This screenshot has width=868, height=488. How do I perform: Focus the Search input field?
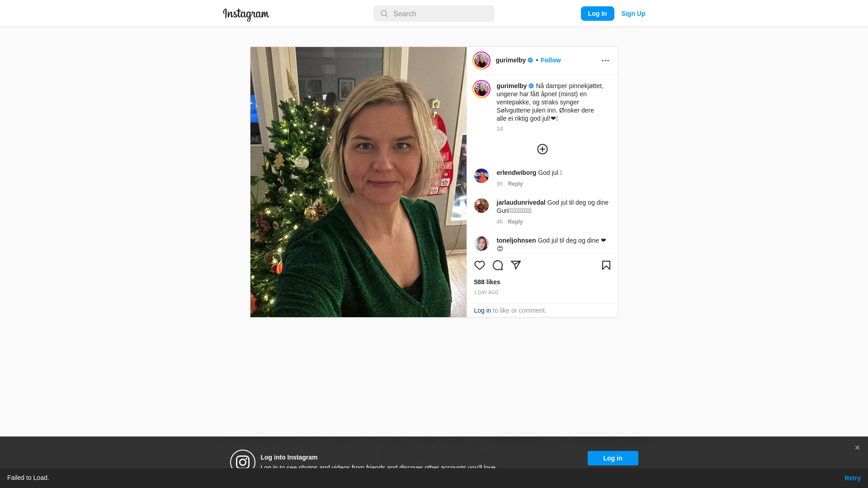click(x=434, y=14)
